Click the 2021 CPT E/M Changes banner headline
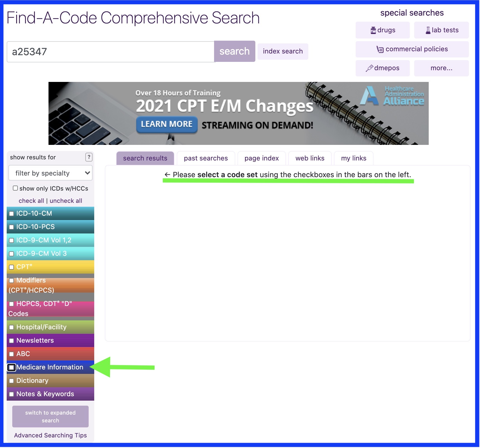This screenshot has height=448, width=480. point(225,106)
